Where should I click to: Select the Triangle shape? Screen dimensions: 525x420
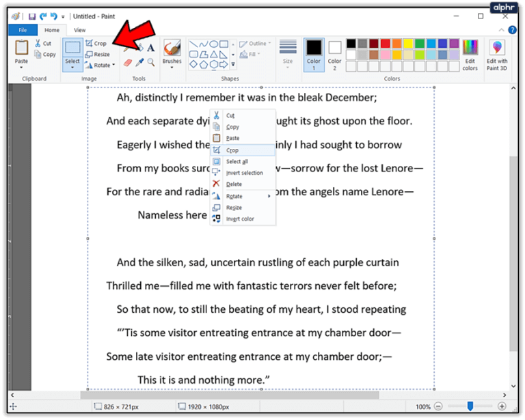tap(213, 54)
